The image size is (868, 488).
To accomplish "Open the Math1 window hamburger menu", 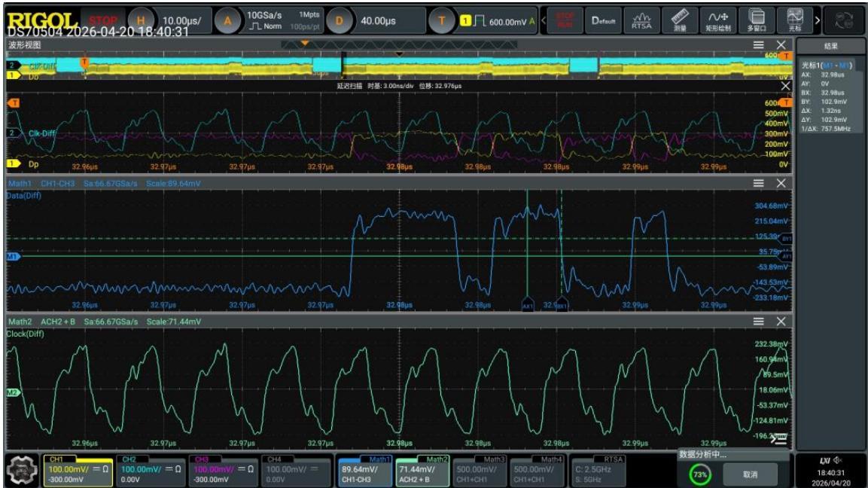I will pyautogui.click(x=758, y=183).
